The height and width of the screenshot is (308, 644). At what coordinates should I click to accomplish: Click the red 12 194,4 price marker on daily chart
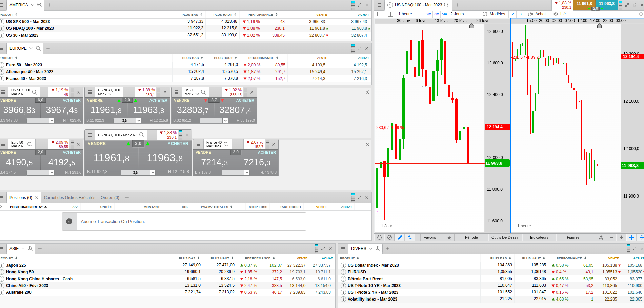(x=497, y=127)
